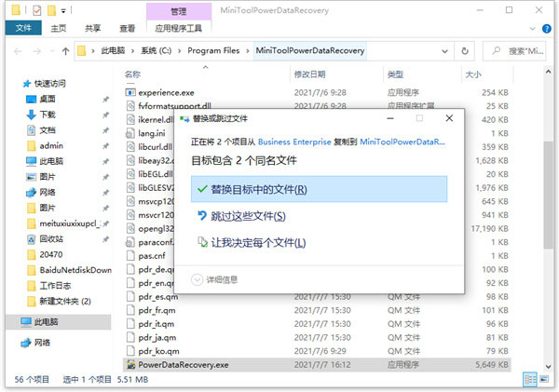The image size is (559, 392).
Task: Choose Replace the files in the destination
Action: coord(319,189)
